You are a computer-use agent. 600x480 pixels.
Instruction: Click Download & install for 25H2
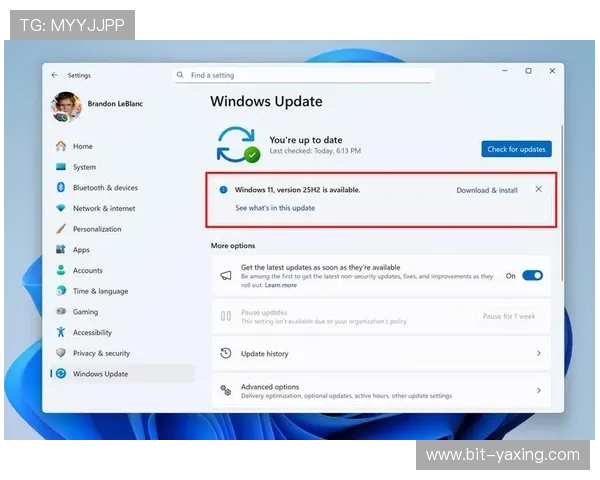487,190
